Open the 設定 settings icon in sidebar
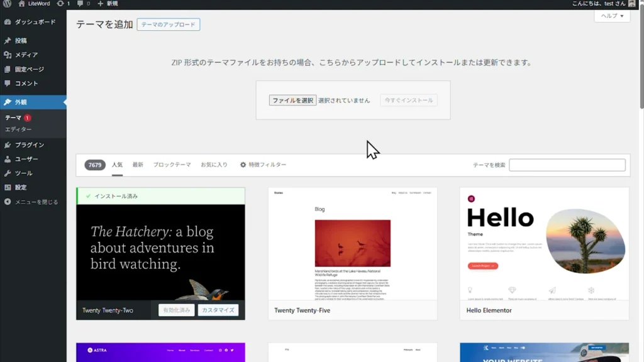The height and width of the screenshot is (362, 644). [8, 187]
